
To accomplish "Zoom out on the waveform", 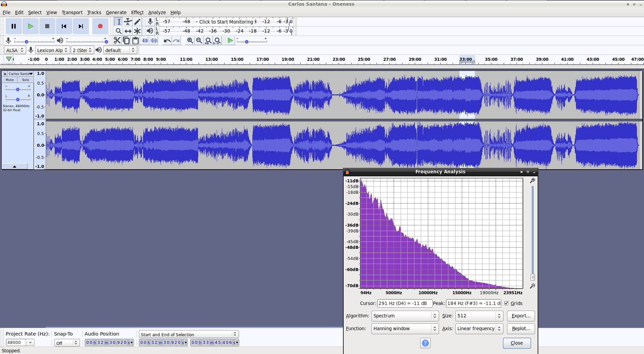I will point(199,41).
